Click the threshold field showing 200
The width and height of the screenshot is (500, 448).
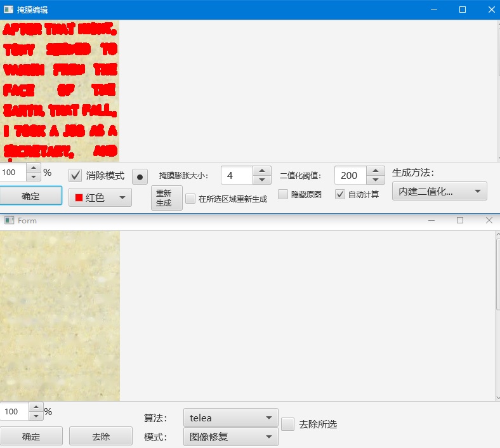[x=351, y=175]
